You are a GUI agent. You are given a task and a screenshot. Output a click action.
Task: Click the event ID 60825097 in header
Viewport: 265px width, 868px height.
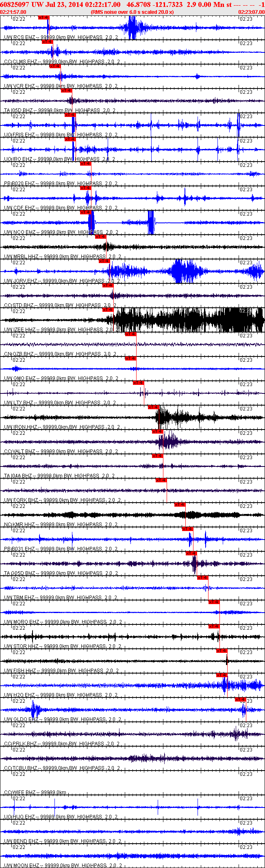[x=15, y=4]
